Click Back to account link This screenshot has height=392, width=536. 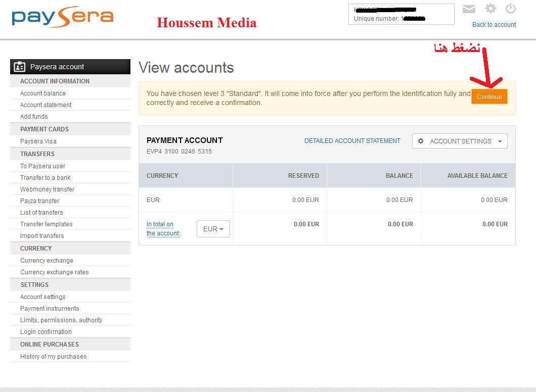pos(494,25)
